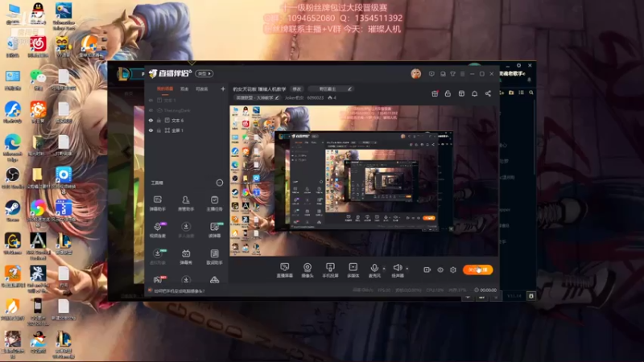Click the 00:00:00 stream timer
Image resolution: width=644 pixels, height=362 pixels.
pos(488,290)
